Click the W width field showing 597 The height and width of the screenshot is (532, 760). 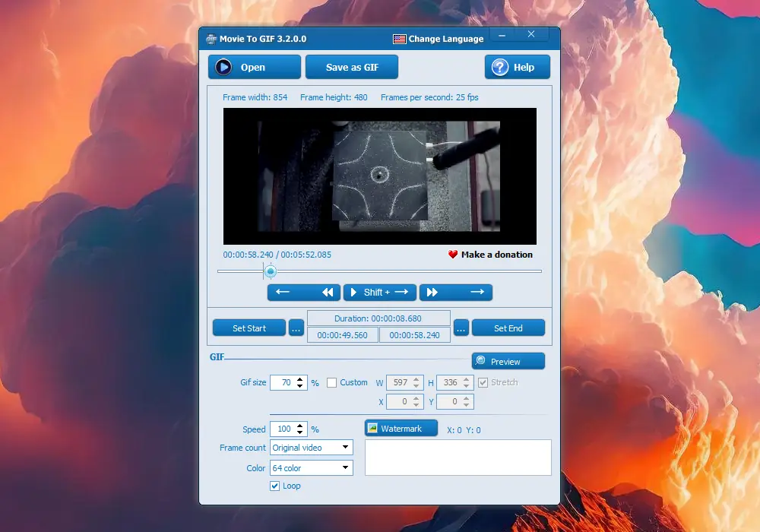point(400,383)
